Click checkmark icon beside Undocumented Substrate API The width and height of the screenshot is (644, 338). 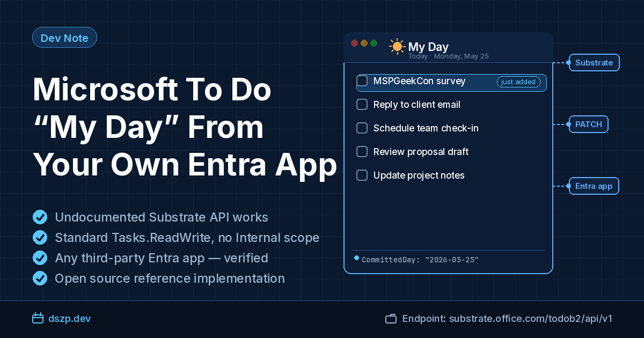40,217
